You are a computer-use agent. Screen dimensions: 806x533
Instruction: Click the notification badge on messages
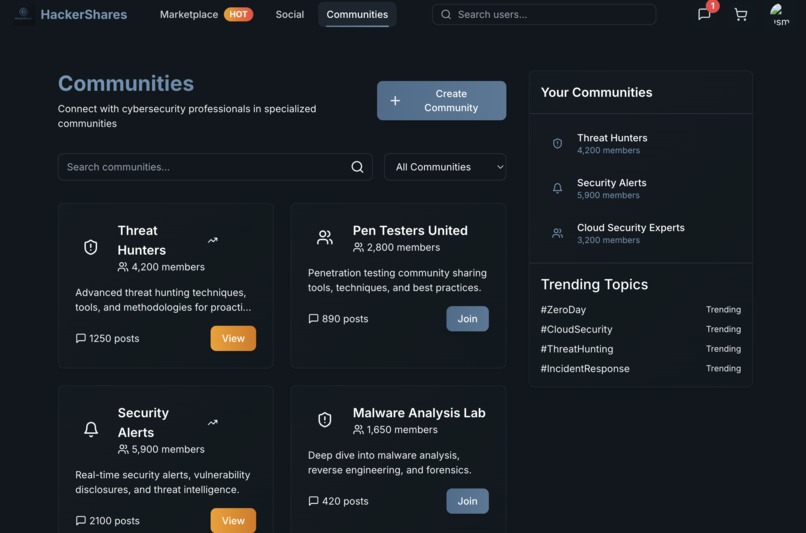[712, 6]
